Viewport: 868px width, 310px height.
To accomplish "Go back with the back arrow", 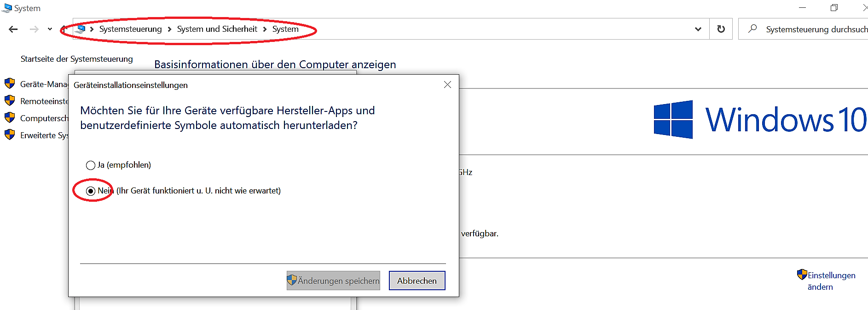I will [x=13, y=29].
